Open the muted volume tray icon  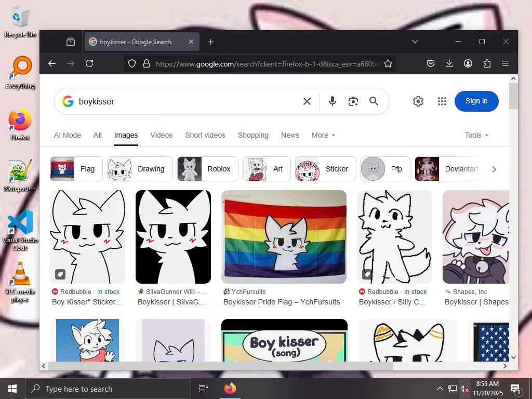tap(464, 389)
